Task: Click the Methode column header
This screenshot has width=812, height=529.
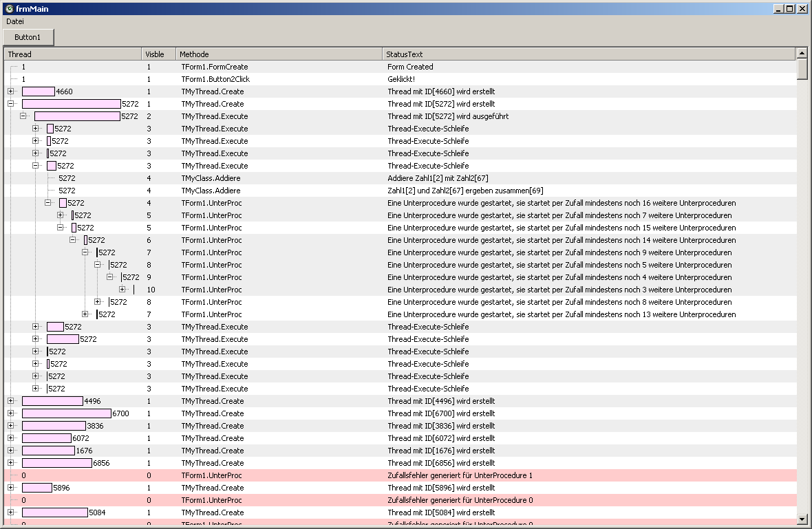Action: coord(279,54)
